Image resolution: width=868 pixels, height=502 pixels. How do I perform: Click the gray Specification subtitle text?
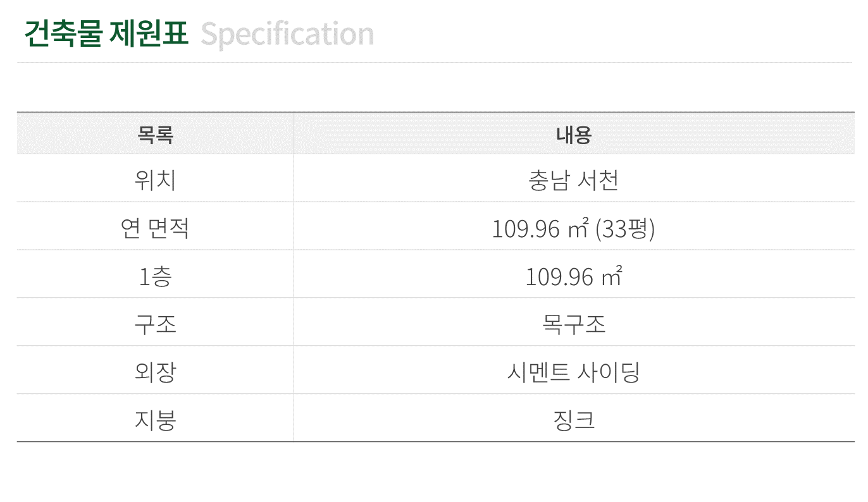pyautogui.click(x=288, y=35)
